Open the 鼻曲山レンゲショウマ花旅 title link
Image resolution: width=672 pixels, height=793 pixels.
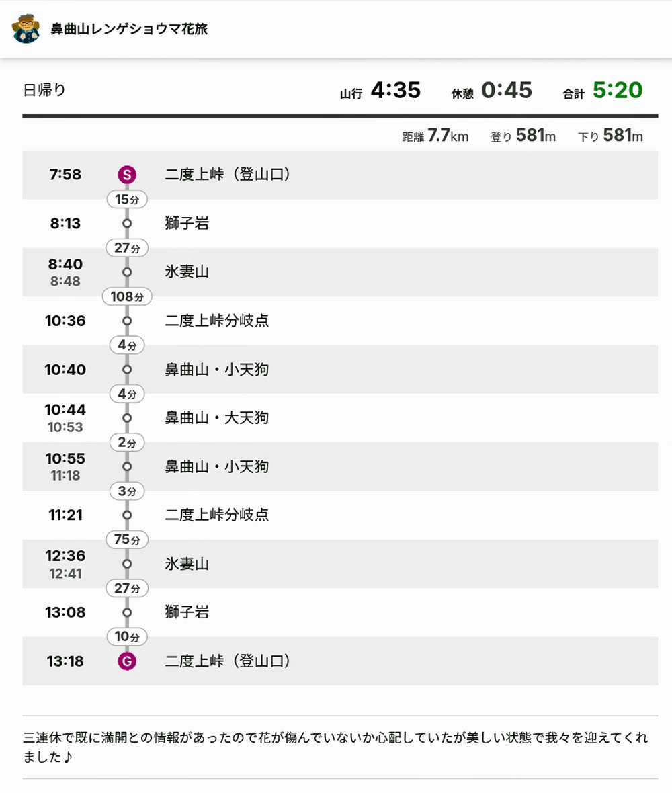coord(129,29)
